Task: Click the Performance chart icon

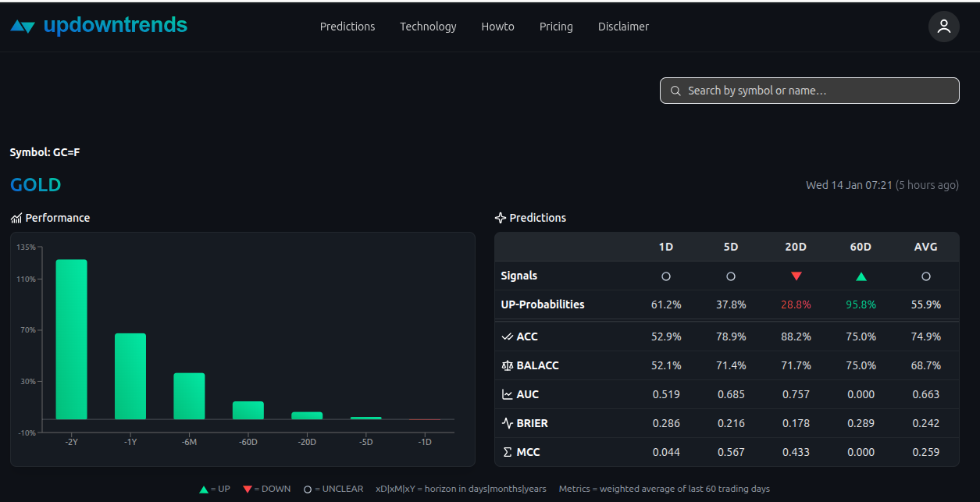Action: coord(16,218)
